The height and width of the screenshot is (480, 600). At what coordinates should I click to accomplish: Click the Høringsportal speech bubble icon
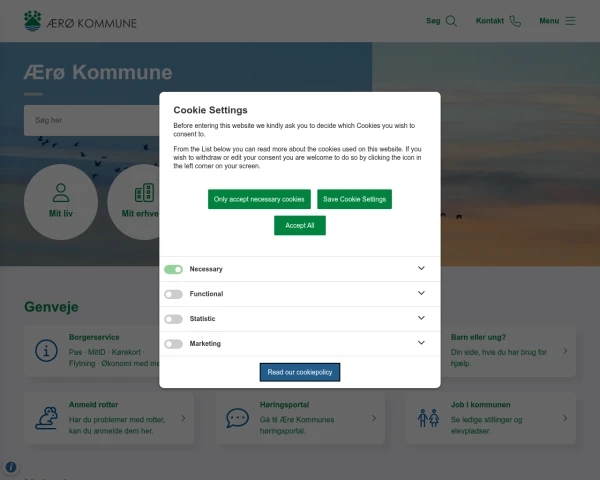[x=237, y=418]
